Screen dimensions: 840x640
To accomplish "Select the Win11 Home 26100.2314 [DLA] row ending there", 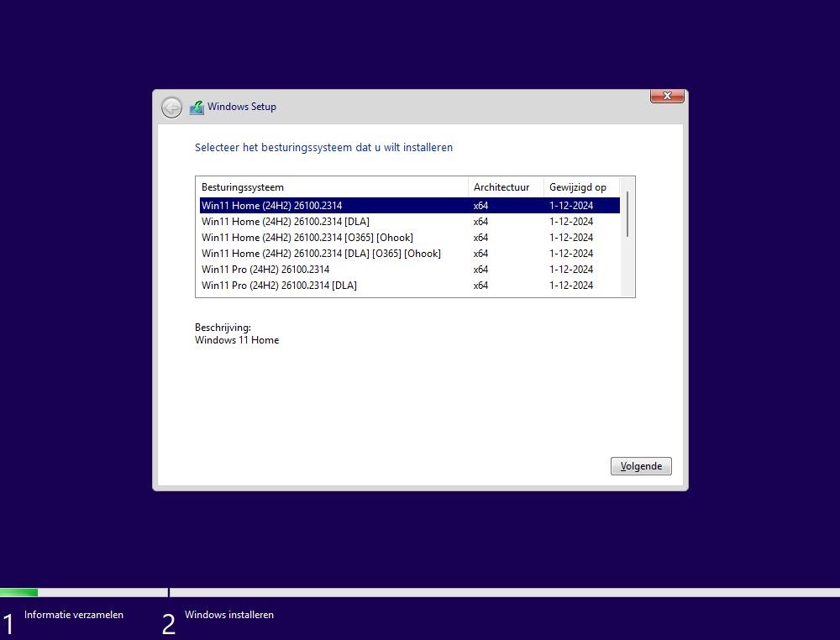I will pyautogui.click(x=409, y=221).
